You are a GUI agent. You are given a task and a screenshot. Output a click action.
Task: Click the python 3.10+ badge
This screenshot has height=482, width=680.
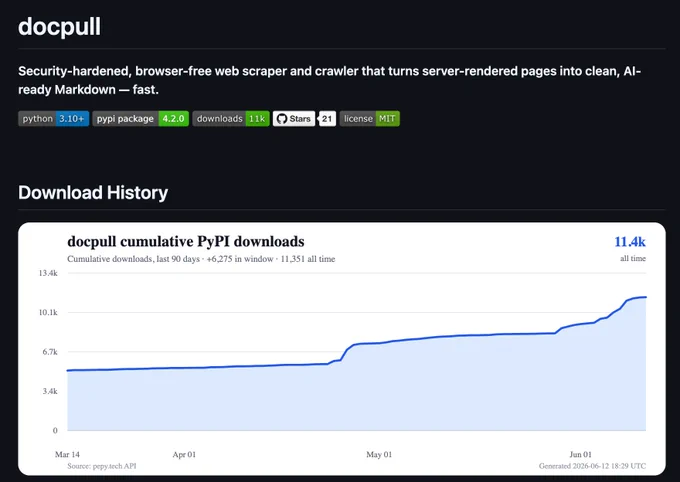tap(54, 118)
